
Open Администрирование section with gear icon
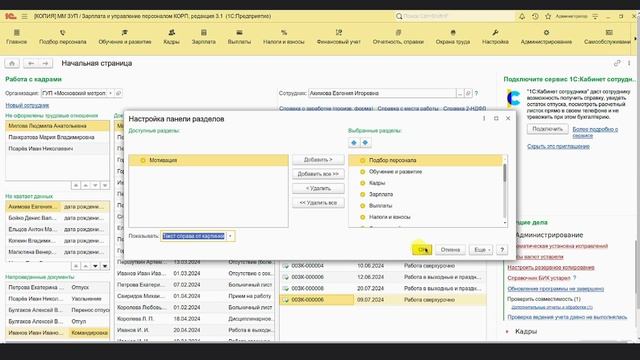tap(546, 37)
